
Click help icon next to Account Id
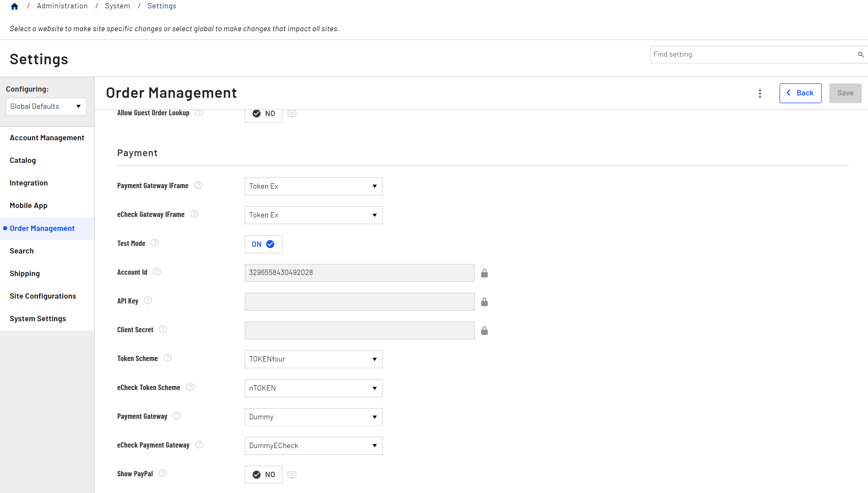coord(157,271)
